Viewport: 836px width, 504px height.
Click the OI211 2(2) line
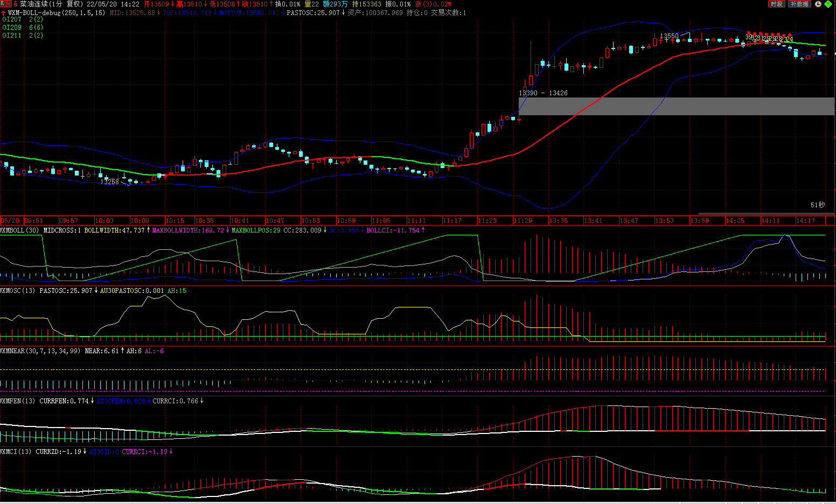tap(23, 36)
